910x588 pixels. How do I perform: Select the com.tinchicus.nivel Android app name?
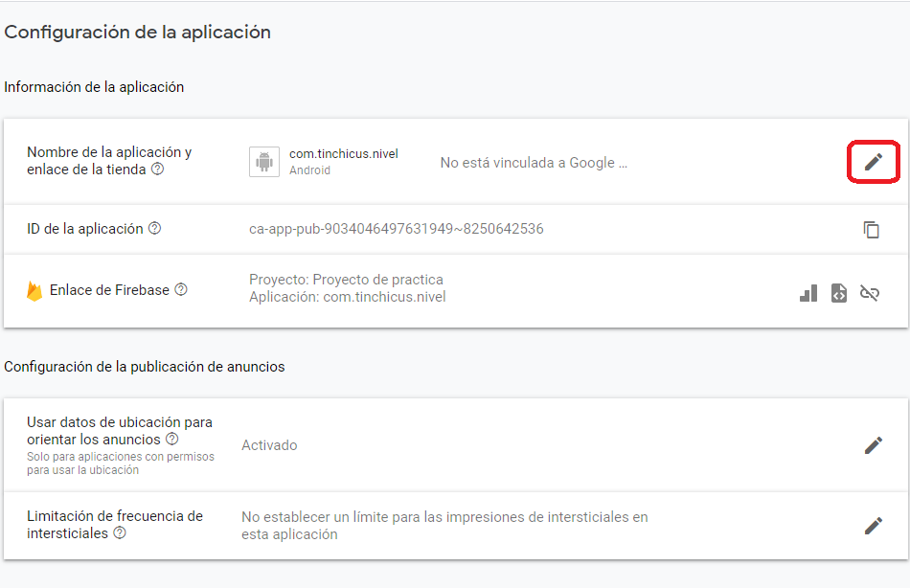(343, 154)
